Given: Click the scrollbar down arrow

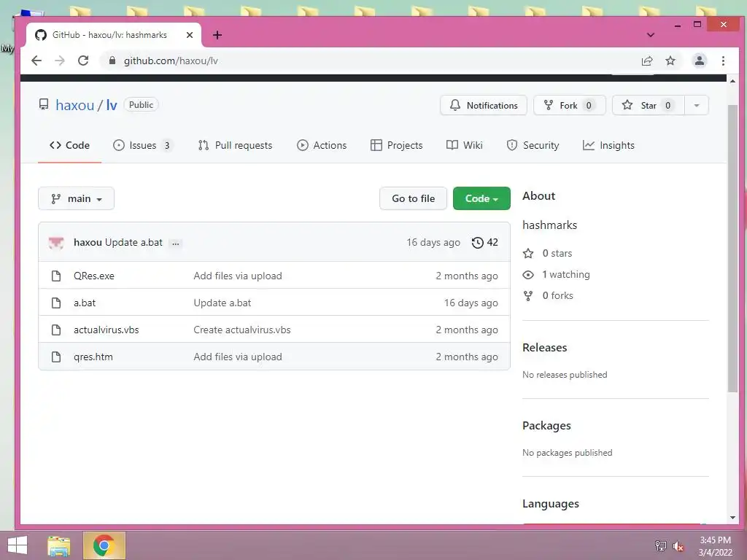Looking at the screenshot, I should click(732, 518).
